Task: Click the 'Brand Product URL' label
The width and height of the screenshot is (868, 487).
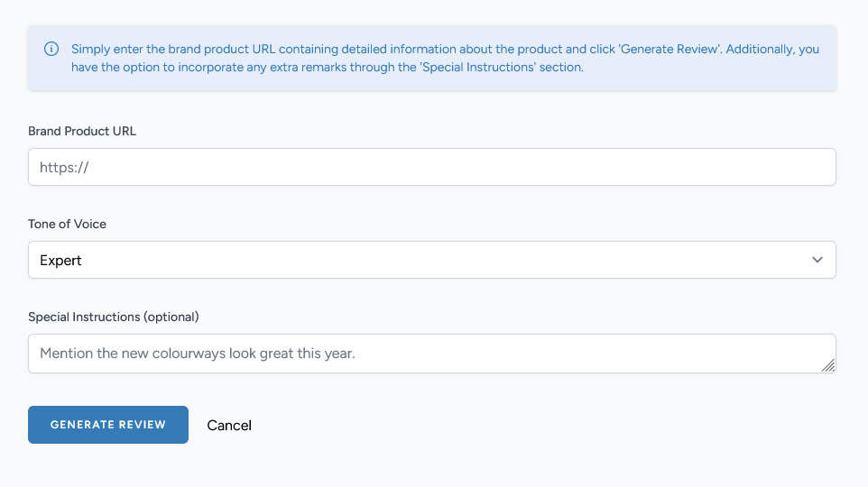Action: tap(82, 131)
